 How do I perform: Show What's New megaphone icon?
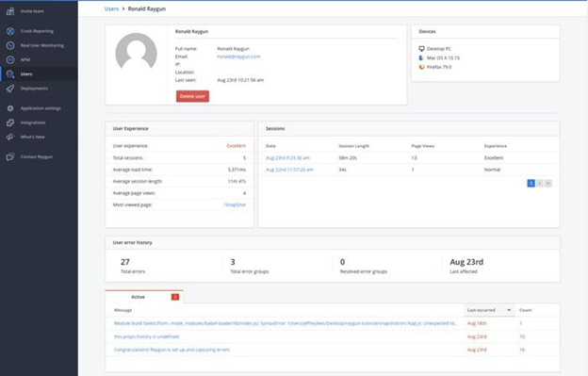pos(10,137)
